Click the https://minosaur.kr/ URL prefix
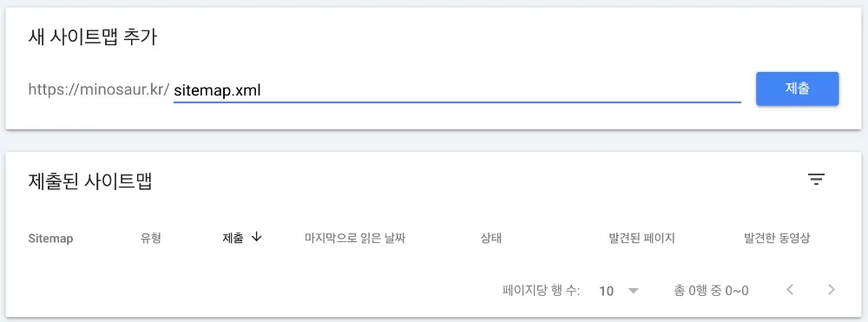 (x=99, y=89)
